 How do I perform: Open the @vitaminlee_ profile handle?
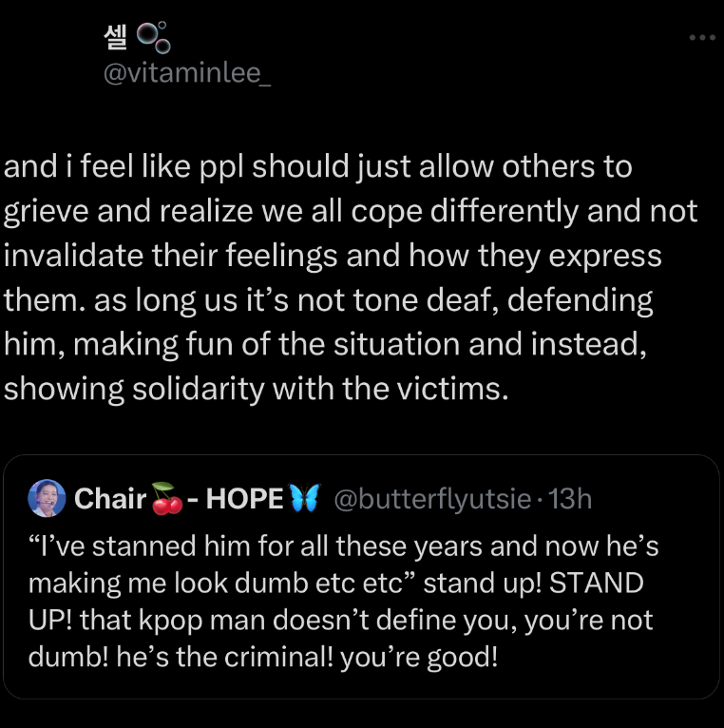click(x=187, y=73)
